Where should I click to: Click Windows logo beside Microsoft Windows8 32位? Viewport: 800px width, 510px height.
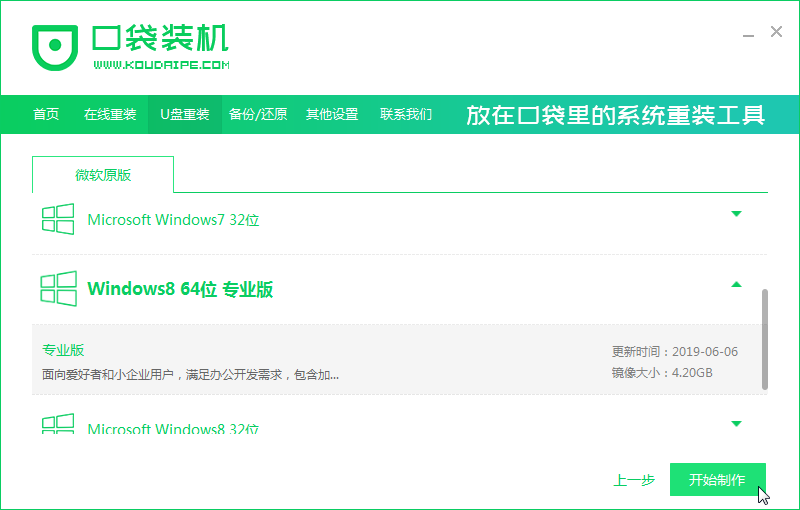point(57,424)
